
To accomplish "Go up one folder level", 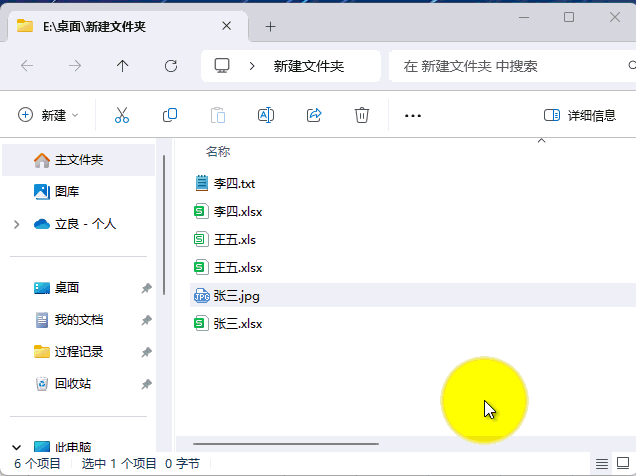I will (x=123, y=66).
